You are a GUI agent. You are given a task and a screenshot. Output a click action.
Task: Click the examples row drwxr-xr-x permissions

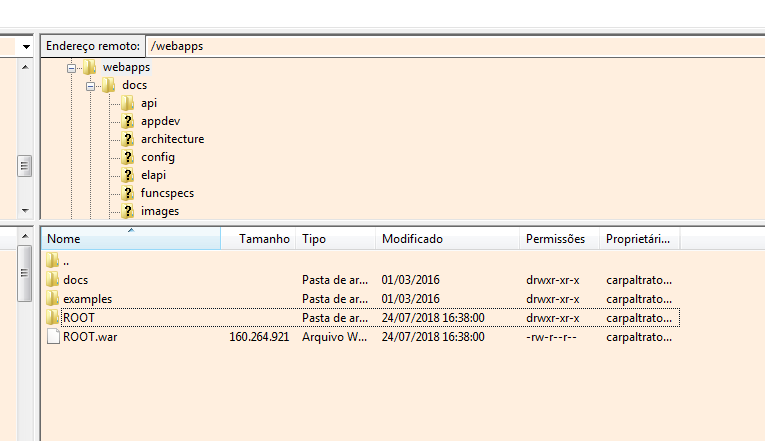tap(553, 299)
